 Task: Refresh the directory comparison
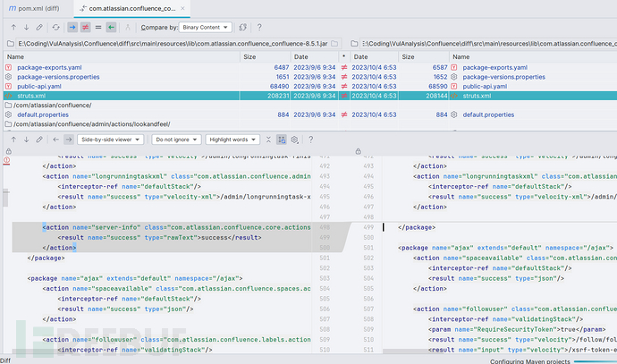tap(55, 27)
